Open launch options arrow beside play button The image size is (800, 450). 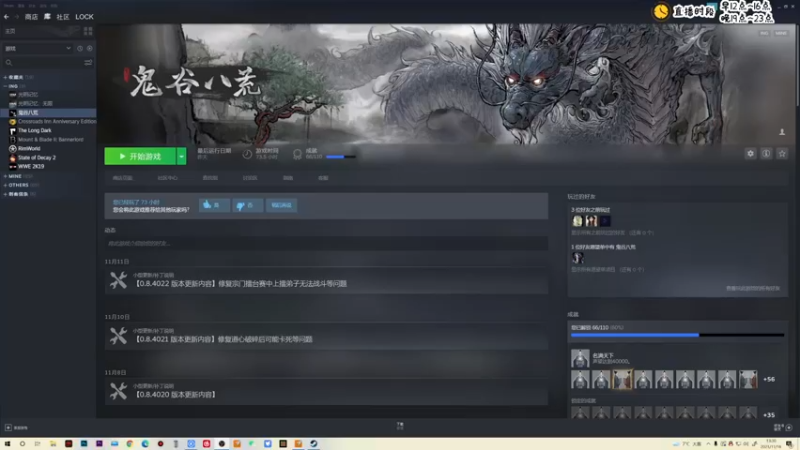(181, 156)
